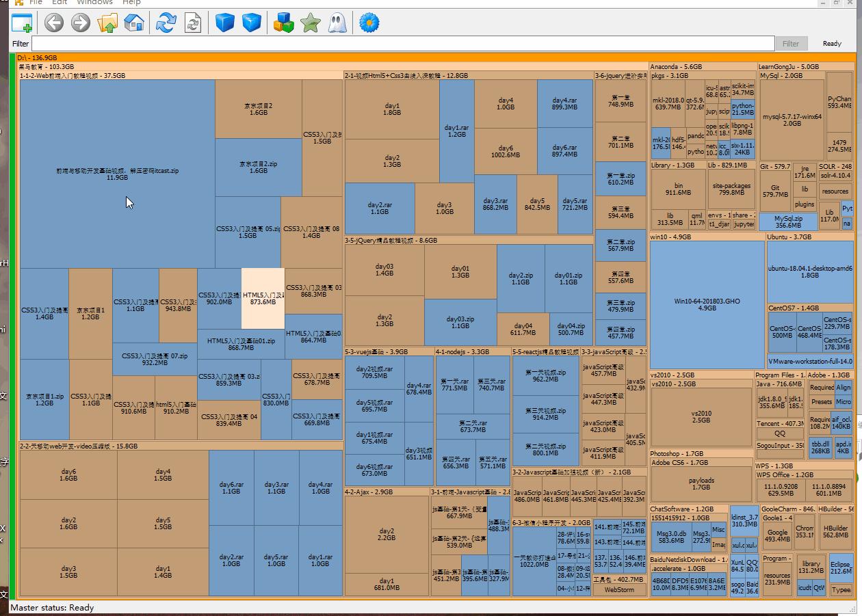Viewport: 862px width, 616px height.
Task: Select the ubuntu-18.04.1-desktop-amd64 block
Action: 810,271
